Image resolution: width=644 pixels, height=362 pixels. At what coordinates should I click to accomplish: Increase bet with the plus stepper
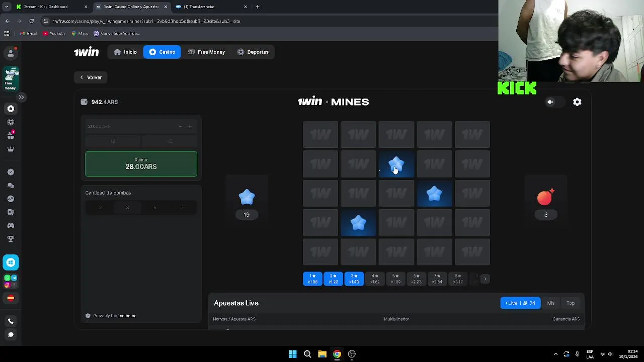coord(190,126)
